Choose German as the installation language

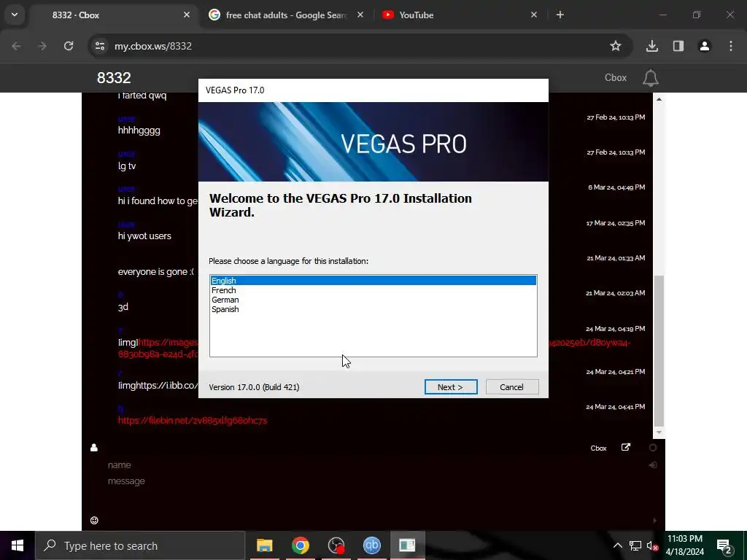coord(373,300)
